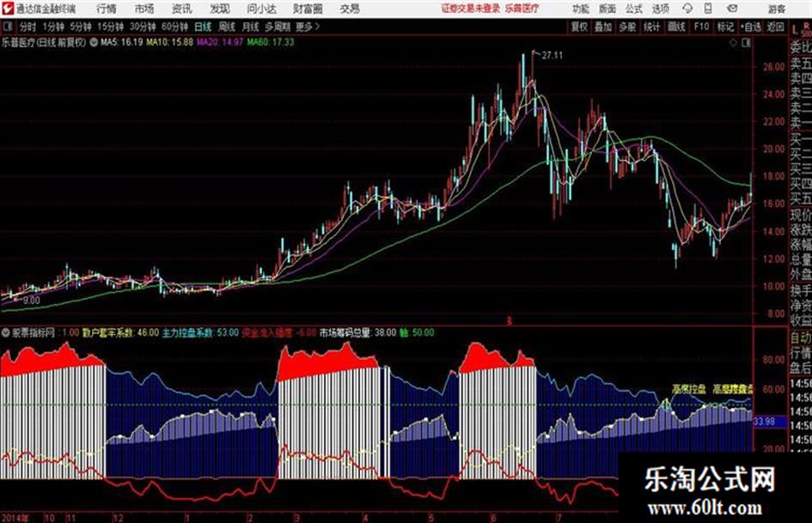Open the F10 company info button
This screenshot has height=523, width=812.
click(701, 27)
